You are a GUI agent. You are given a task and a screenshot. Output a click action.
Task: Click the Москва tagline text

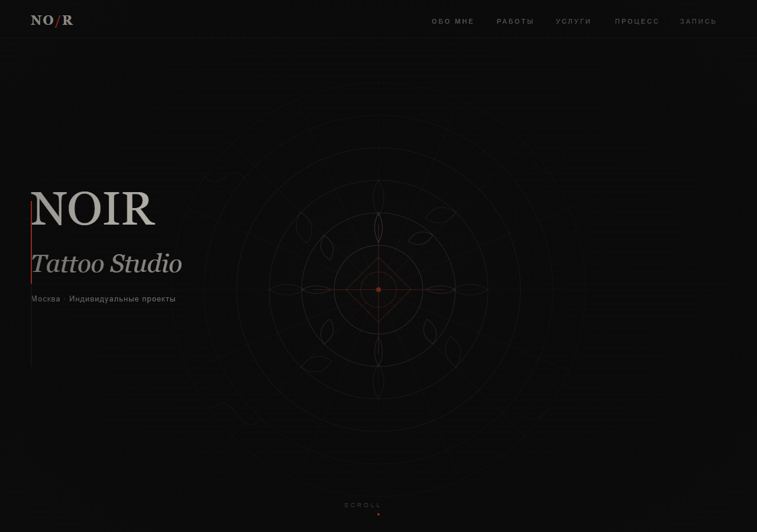pos(46,299)
